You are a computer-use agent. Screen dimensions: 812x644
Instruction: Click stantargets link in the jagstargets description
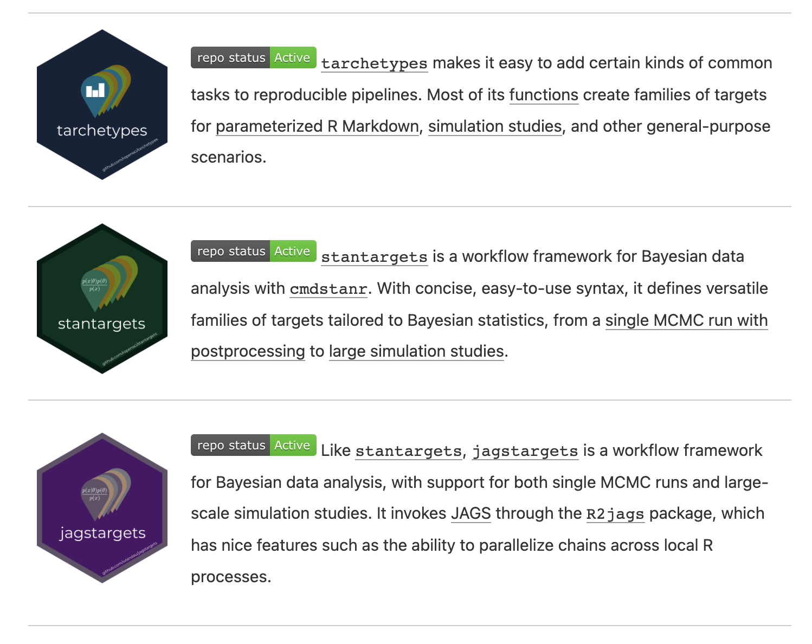(408, 451)
